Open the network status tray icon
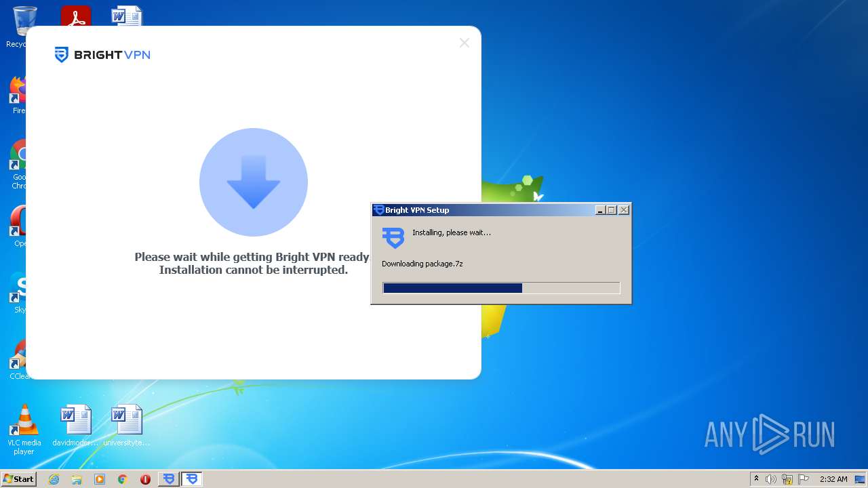Screen dimensions: 868x488 787,479
